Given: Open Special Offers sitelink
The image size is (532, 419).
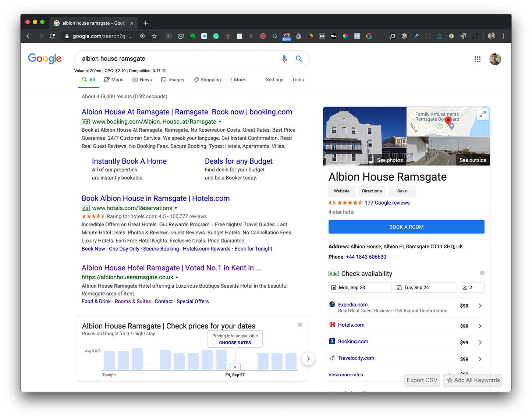Looking at the screenshot, I should click(x=193, y=302).
